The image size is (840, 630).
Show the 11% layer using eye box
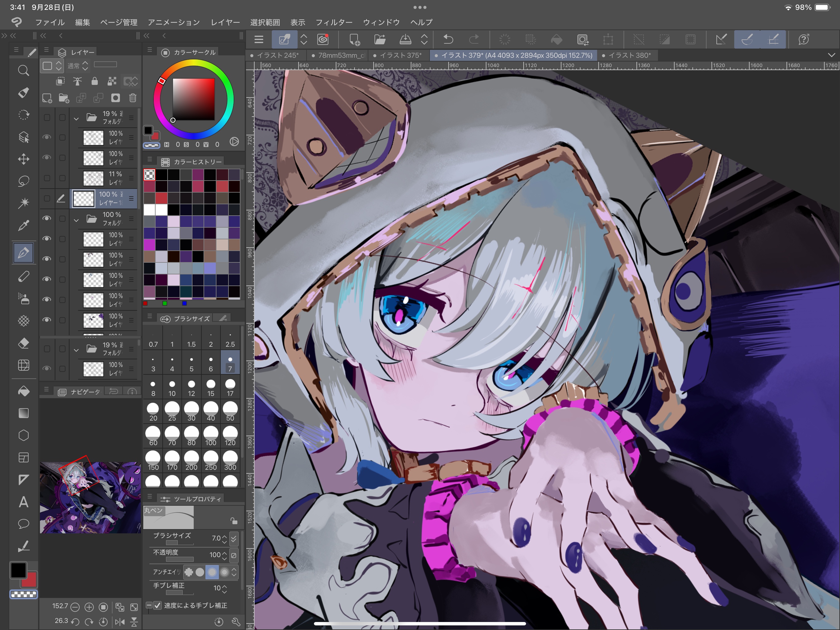[x=47, y=178]
